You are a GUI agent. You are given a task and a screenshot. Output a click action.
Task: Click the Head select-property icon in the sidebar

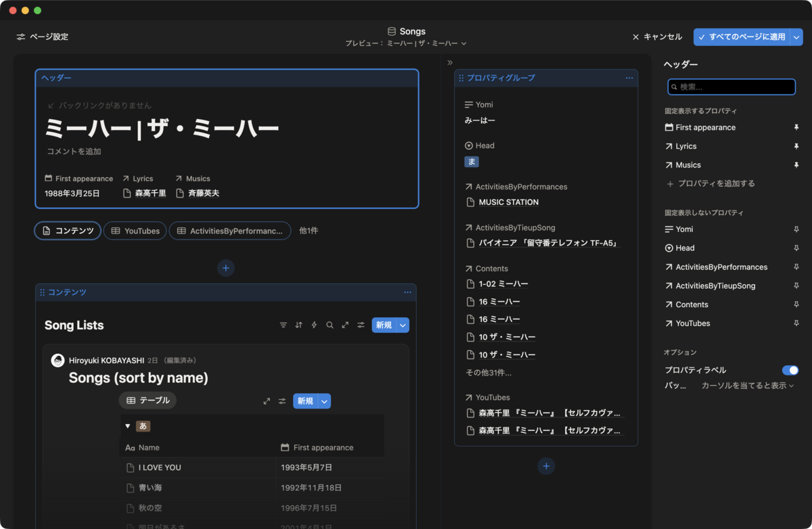coord(669,248)
